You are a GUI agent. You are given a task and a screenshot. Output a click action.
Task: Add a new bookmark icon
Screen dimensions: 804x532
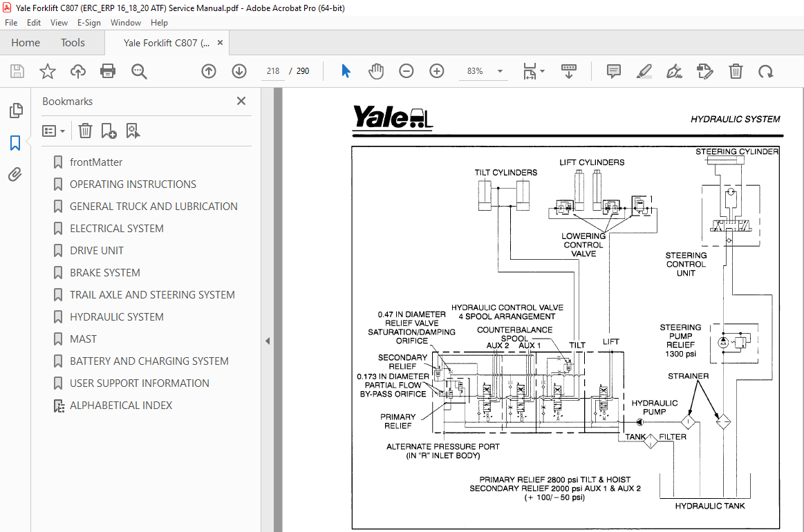point(109,131)
